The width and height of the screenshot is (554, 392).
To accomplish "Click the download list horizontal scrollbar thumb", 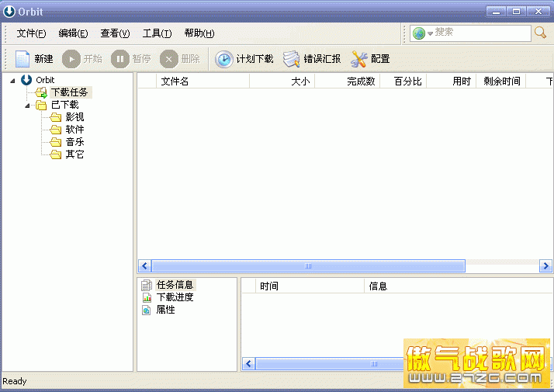I will 308,265.
